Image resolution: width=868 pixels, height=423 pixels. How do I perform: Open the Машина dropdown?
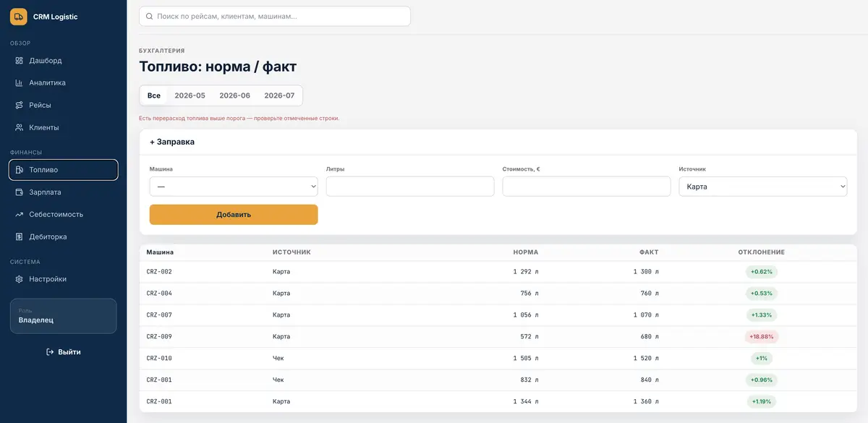[234, 187]
